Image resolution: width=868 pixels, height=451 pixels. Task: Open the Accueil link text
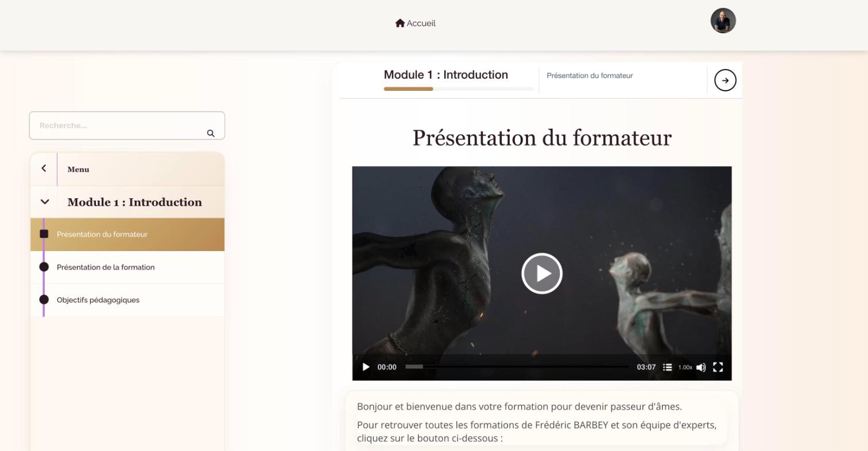421,24
